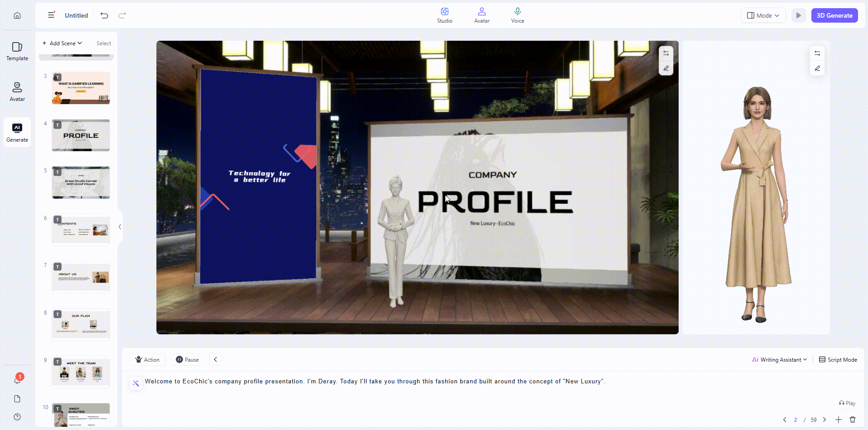The height and width of the screenshot is (430, 868).
Task: Select scene 3 Gamified Learning thumbnail
Action: click(81, 88)
